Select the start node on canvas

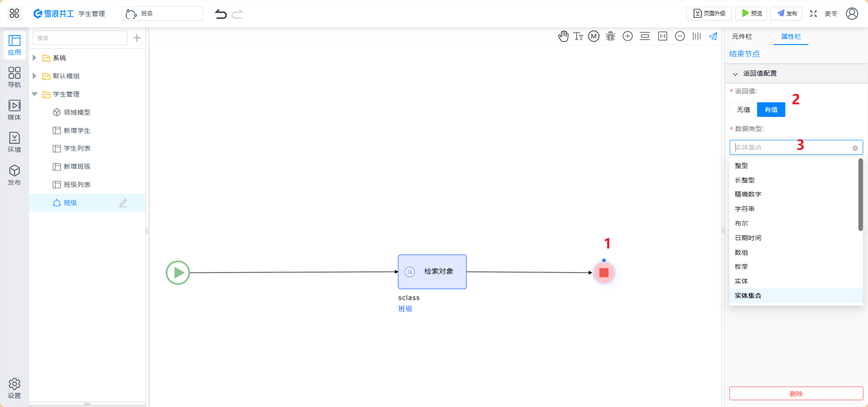[x=178, y=272]
